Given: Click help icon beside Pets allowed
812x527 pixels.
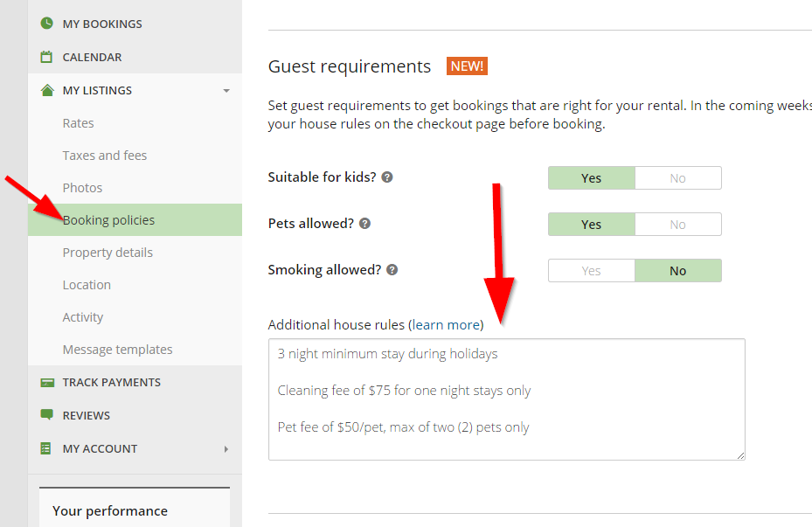Looking at the screenshot, I should [365, 223].
